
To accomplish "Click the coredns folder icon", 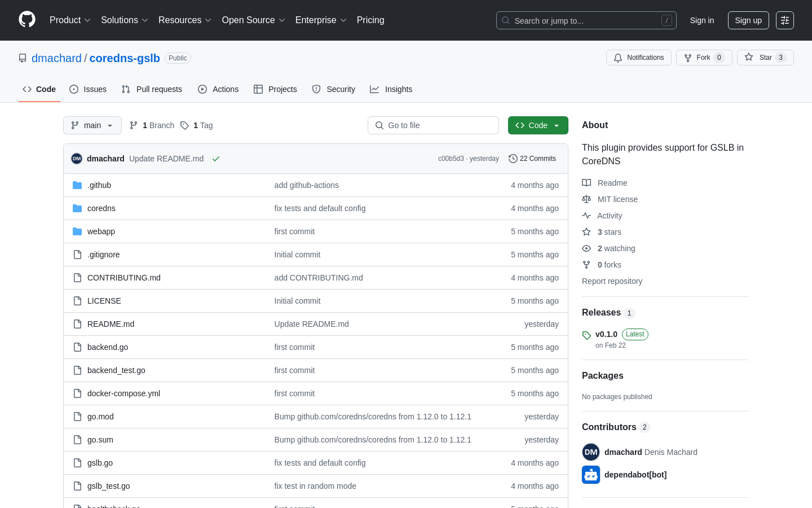I will point(77,208).
